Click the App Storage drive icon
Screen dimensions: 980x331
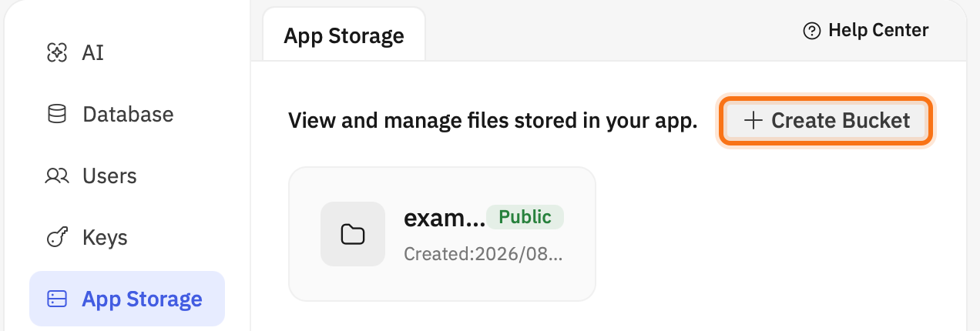57,299
